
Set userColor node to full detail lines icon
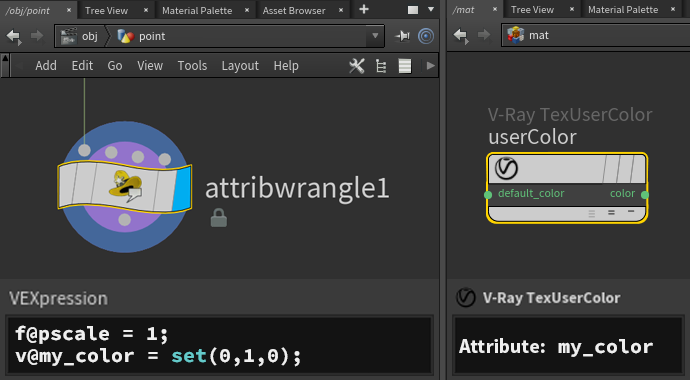(592, 214)
